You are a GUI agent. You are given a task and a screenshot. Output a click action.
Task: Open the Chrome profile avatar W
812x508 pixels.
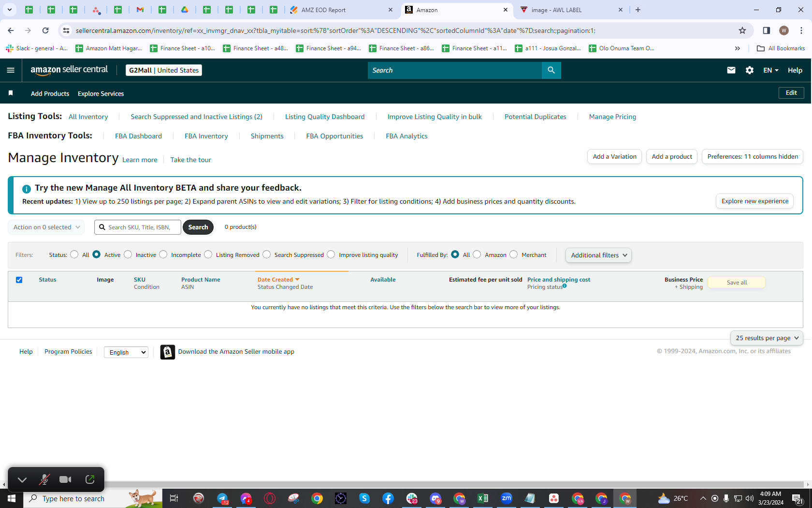click(784, 30)
